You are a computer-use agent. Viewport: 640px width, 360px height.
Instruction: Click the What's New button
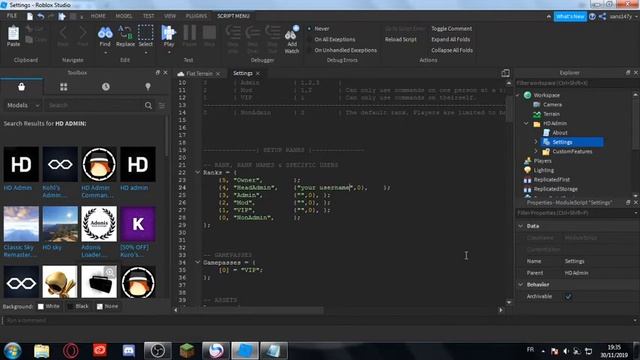pyautogui.click(x=570, y=16)
